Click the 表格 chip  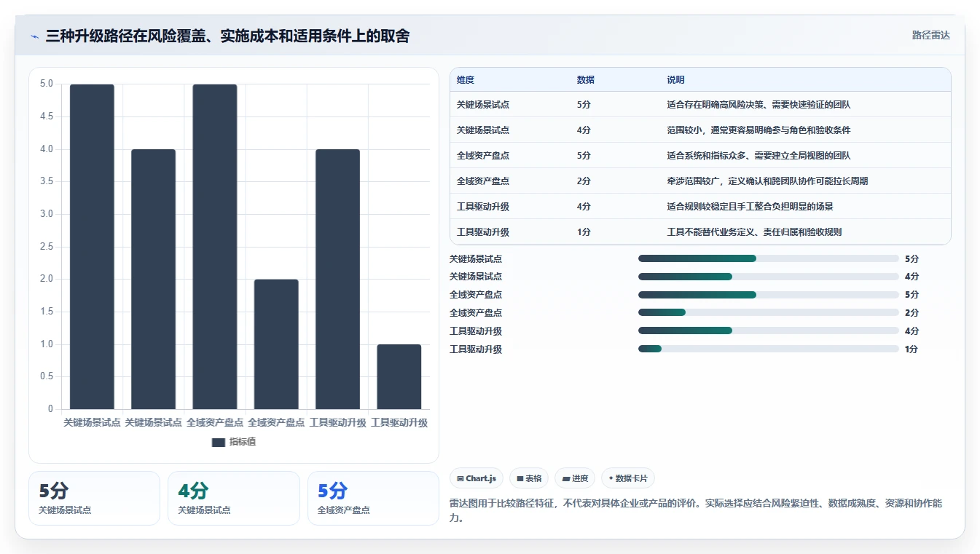point(529,478)
